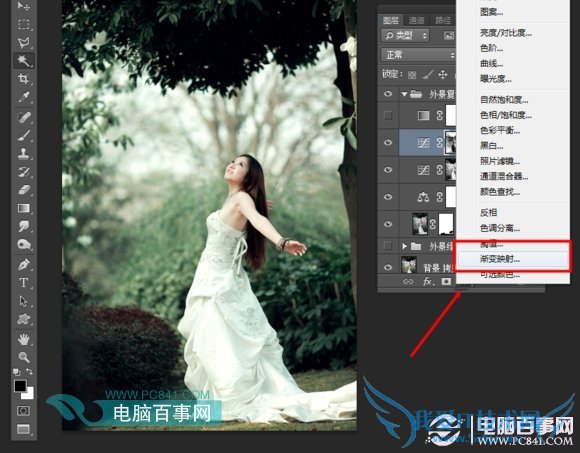Show the hidden gradient adjustment layer
Image resolution: width=580 pixels, height=453 pixels.
388,115
